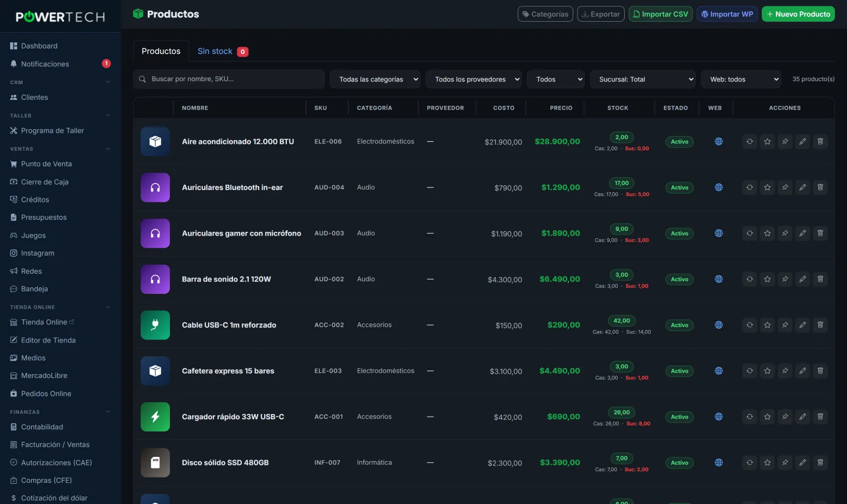This screenshot has height=504, width=847.
Task: Click the Auriculares Bluetooth in-ear product thumbnail
Action: click(x=155, y=187)
